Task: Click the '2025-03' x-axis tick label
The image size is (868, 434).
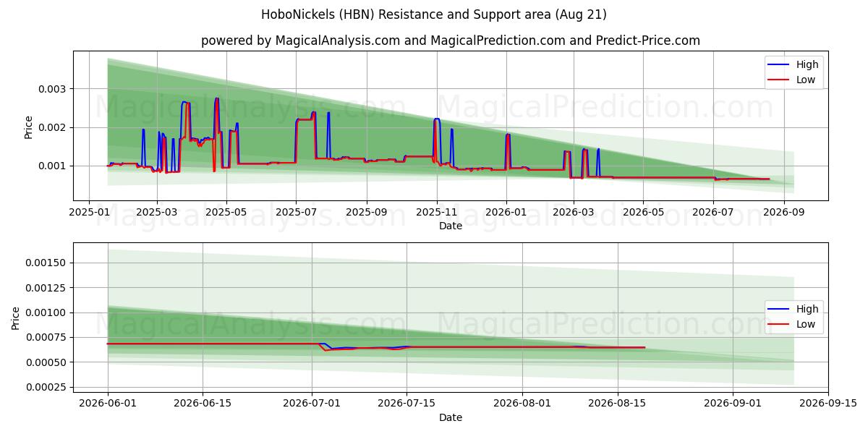Action: tap(157, 213)
